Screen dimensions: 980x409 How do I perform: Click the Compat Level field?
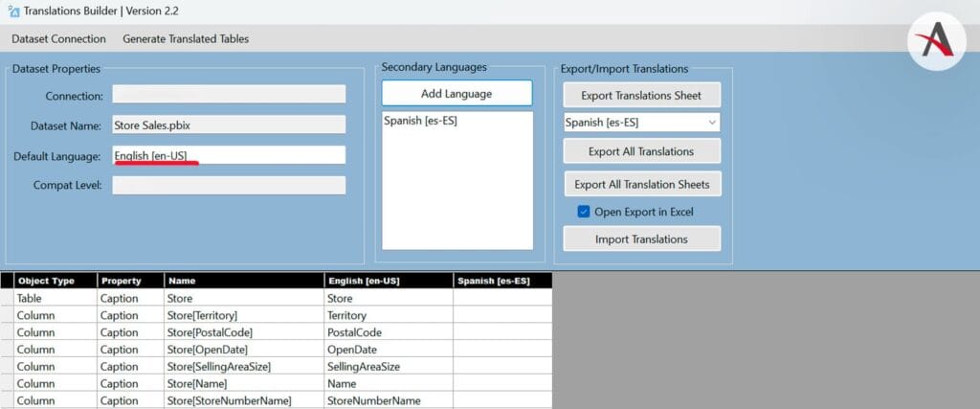[x=229, y=185]
